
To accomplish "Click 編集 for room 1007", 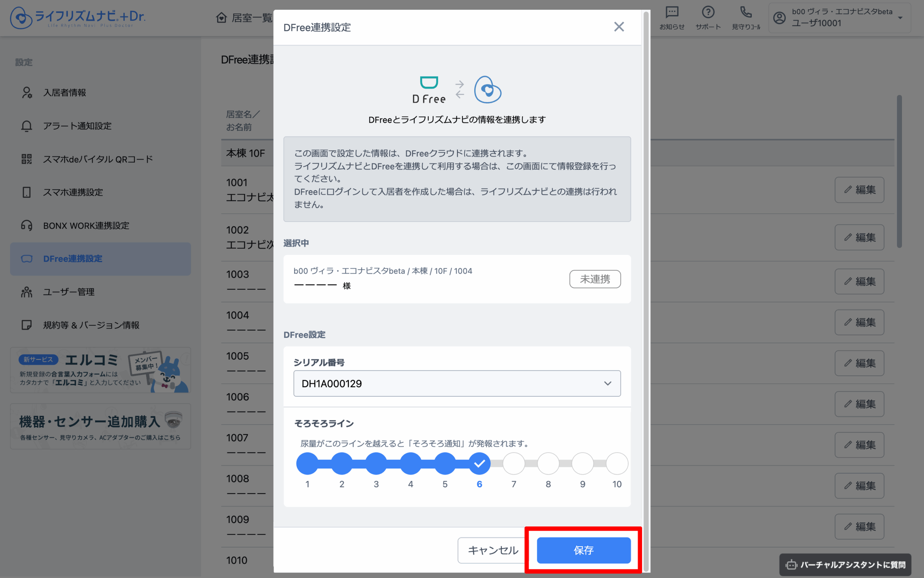I will click(x=859, y=445).
